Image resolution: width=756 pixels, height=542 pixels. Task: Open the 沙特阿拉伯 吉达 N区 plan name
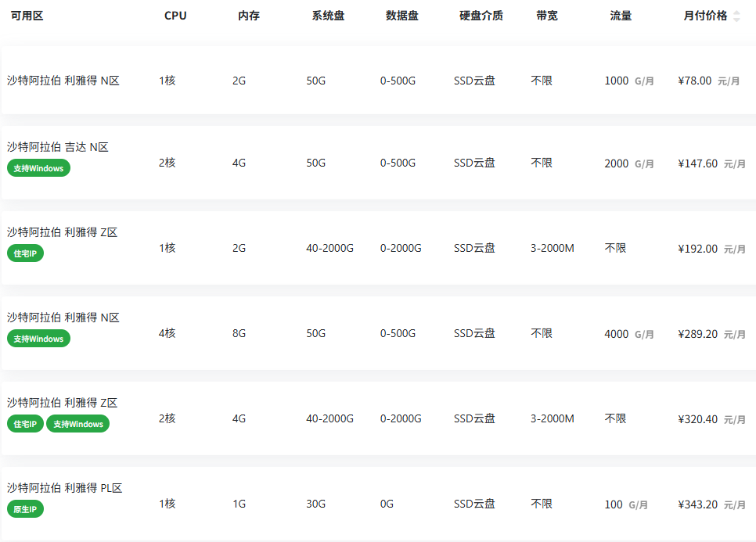[x=58, y=147]
